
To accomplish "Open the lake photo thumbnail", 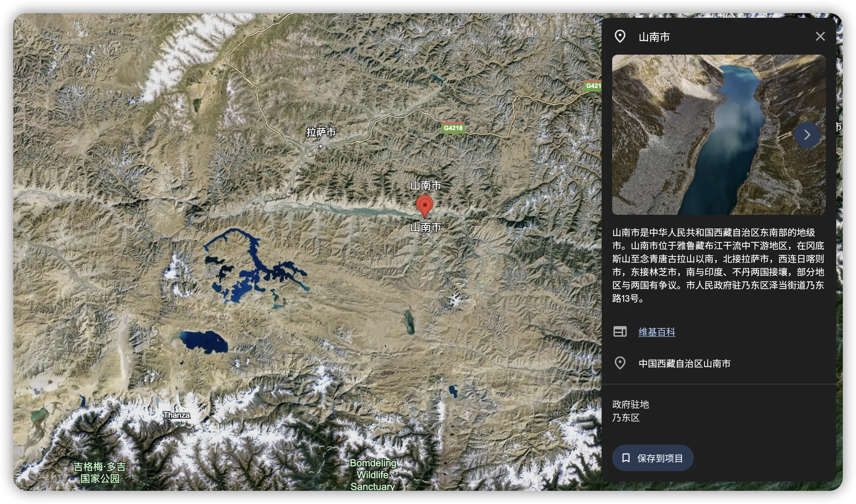I will pos(718,134).
